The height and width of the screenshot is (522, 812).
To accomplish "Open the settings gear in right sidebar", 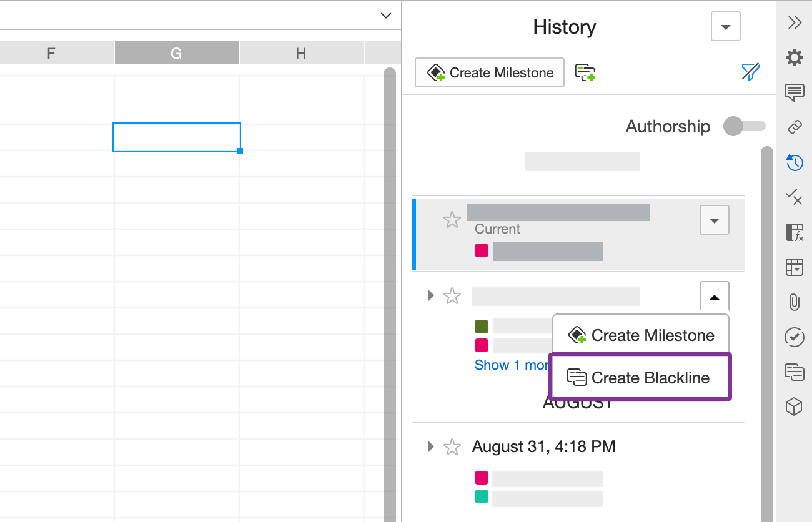I will (x=794, y=58).
